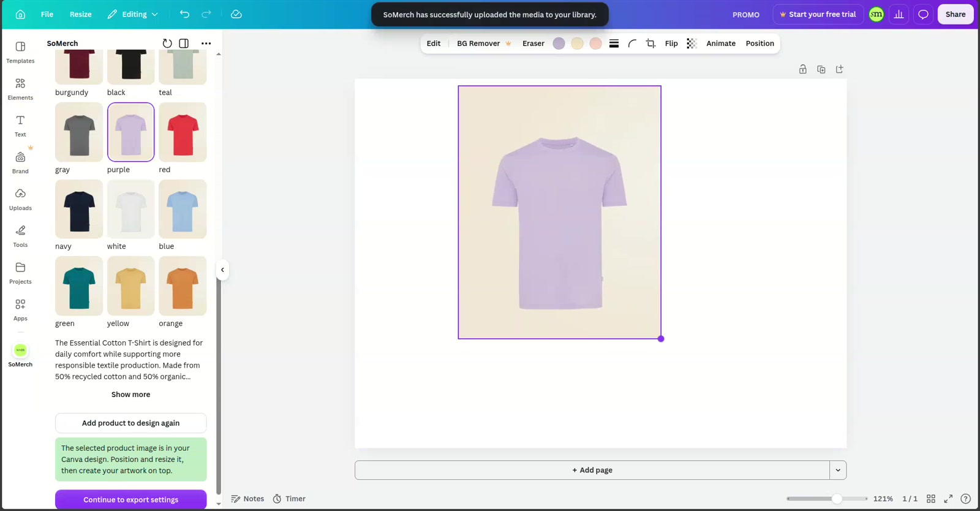Pick the lavender color swatch

pos(559,44)
